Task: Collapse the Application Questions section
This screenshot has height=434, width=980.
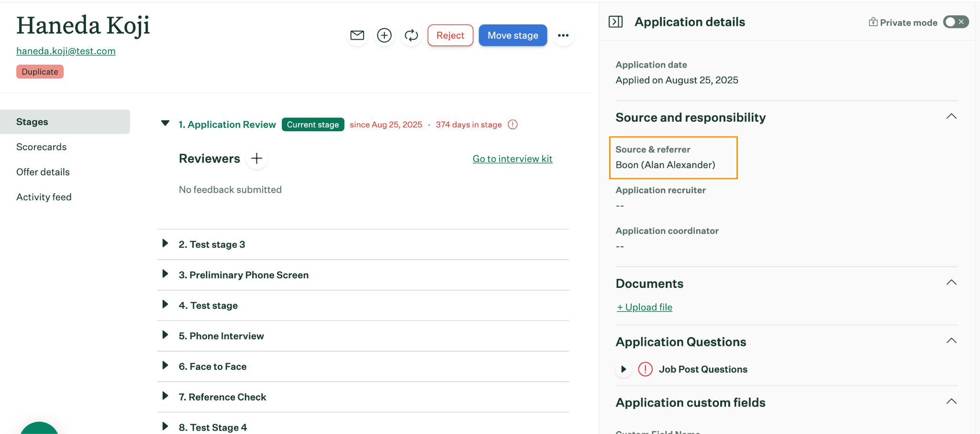Action: pos(951,341)
